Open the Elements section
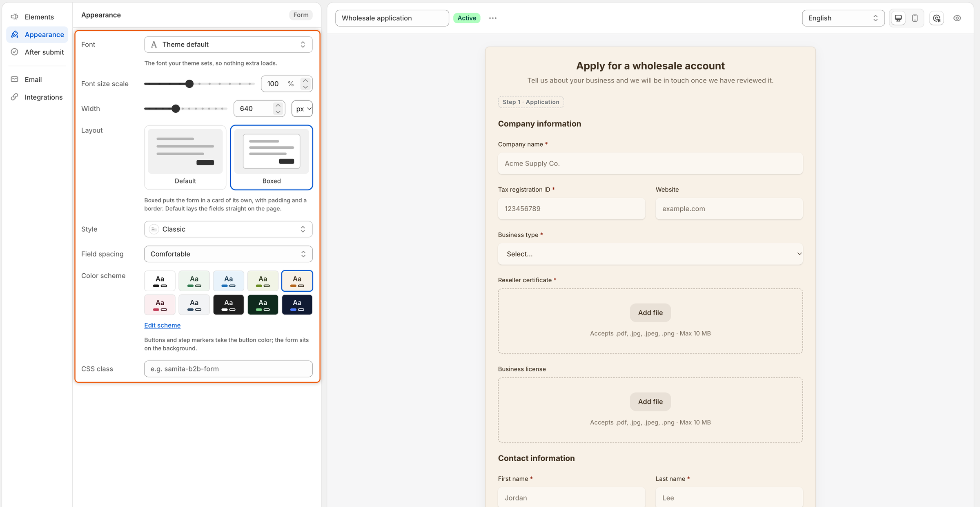Screen dimensions: 980x507 (37, 17)
